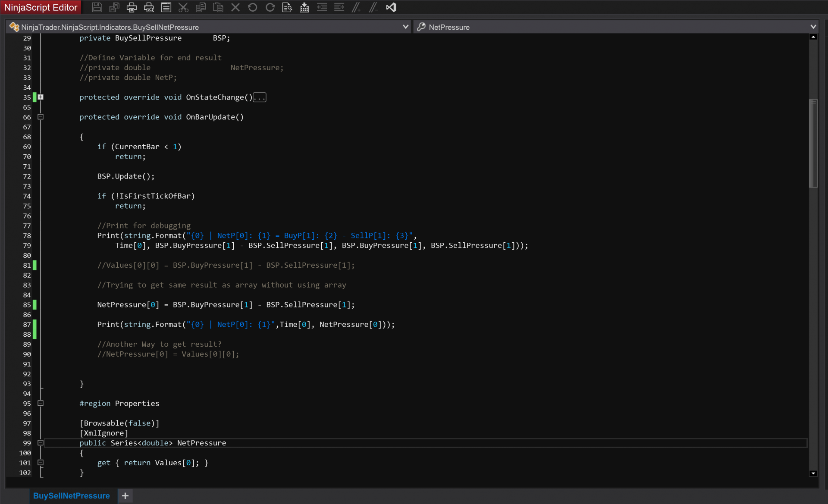Viewport: 828px width, 504px height.
Task: Click the increase indent icon
Action: tap(339, 7)
